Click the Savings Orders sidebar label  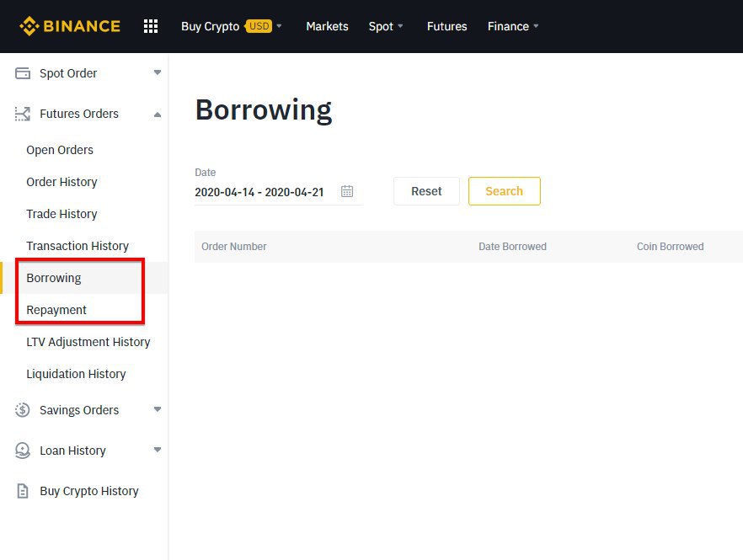pyautogui.click(x=79, y=410)
